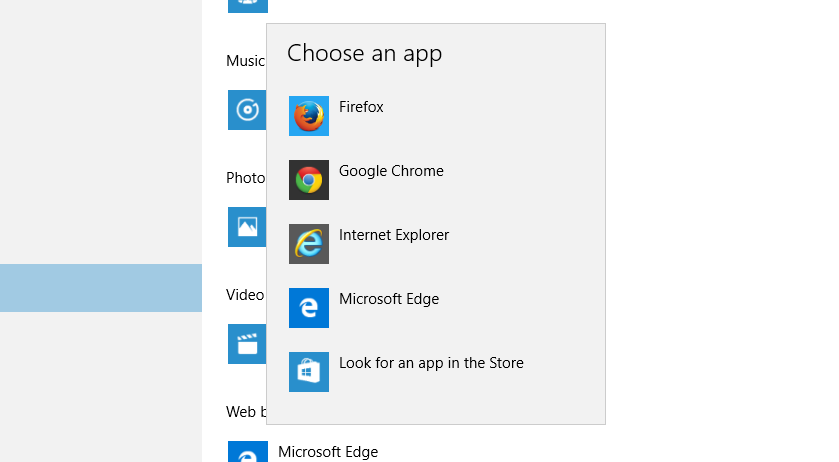Screen dimensions: 839x462
Task: Click the Microsoft Edge icon in the popup
Action: [x=309, y=308]
